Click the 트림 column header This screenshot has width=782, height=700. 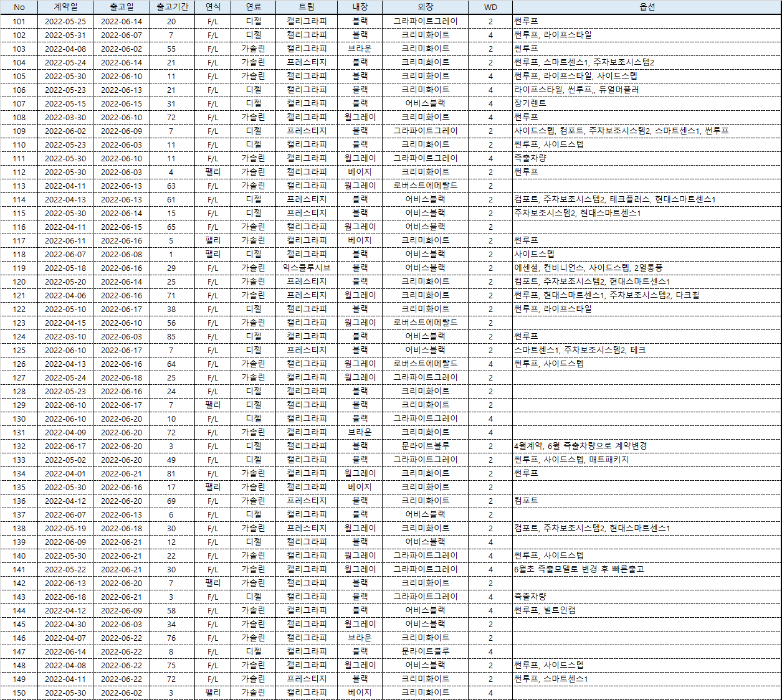307,7
